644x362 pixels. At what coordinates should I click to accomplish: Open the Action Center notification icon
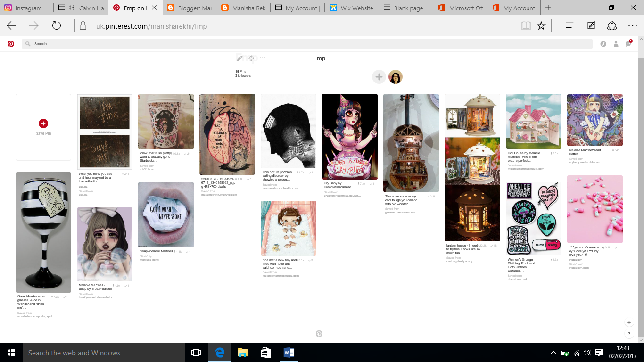(599, 353)
